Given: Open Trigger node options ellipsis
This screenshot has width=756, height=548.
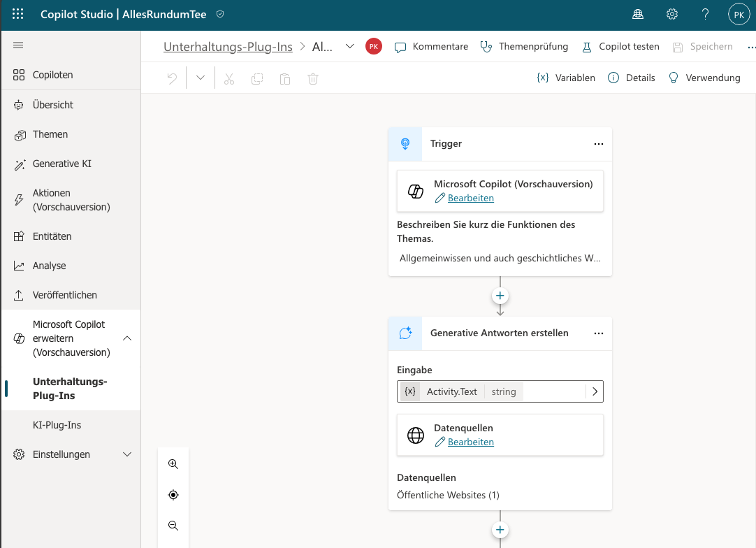Looking at the screenshot, I should click(x=598, y=144).
